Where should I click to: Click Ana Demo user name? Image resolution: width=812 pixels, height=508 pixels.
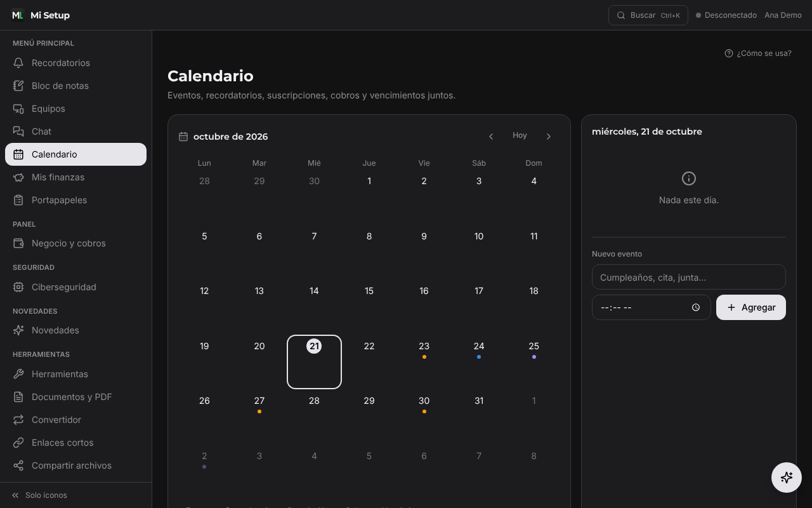pyautogui.click(x=783, y=15)
